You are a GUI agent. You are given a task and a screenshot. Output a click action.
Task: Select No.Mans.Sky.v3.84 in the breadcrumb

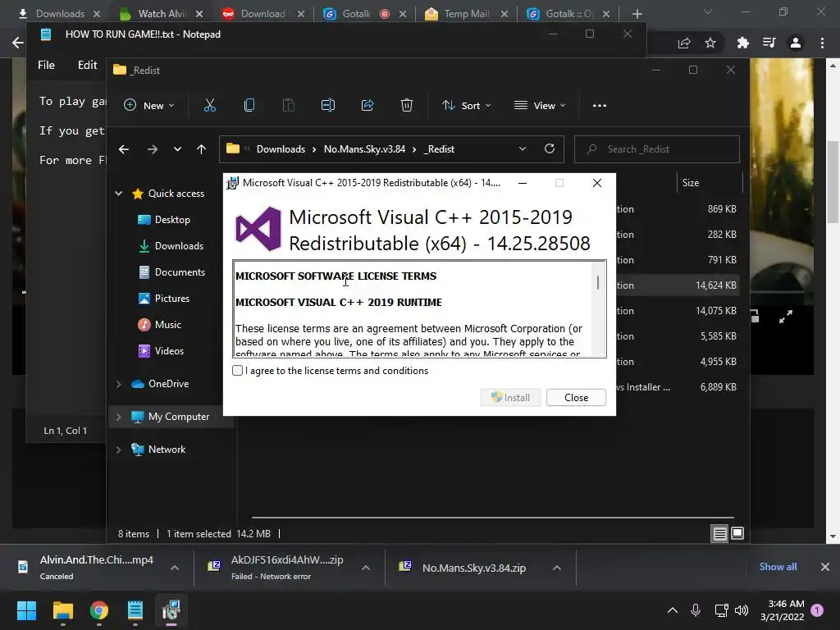click(x=364, y=149)
